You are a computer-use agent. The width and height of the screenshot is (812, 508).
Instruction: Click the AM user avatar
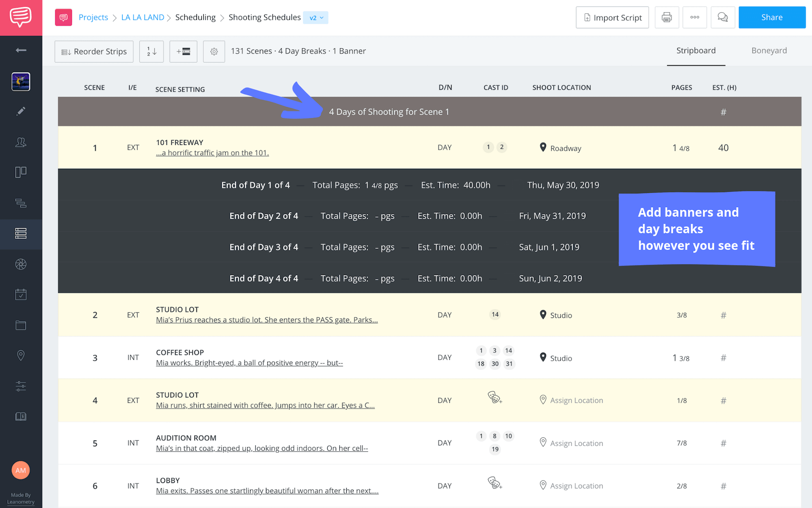click(21, 470)
